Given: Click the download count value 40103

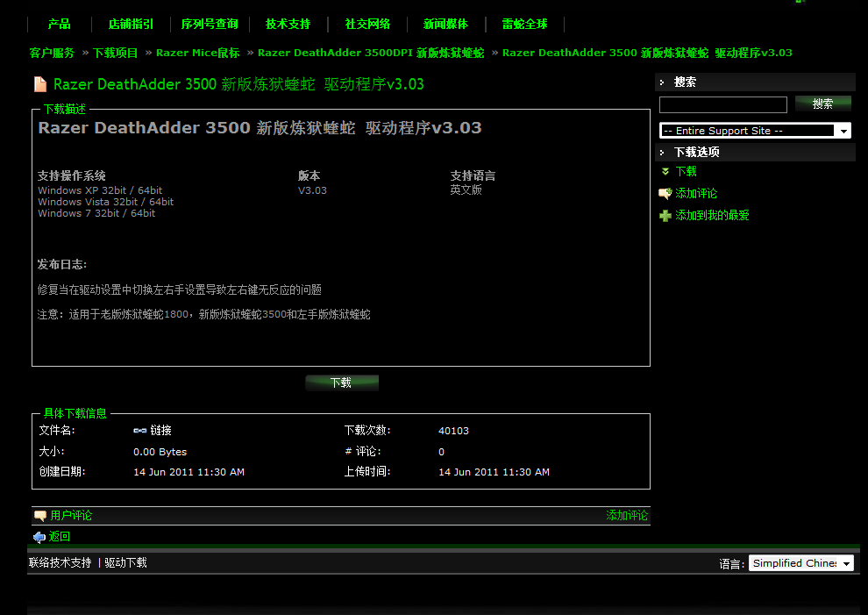Looking at the screenshot, I should tap(453, 431).
